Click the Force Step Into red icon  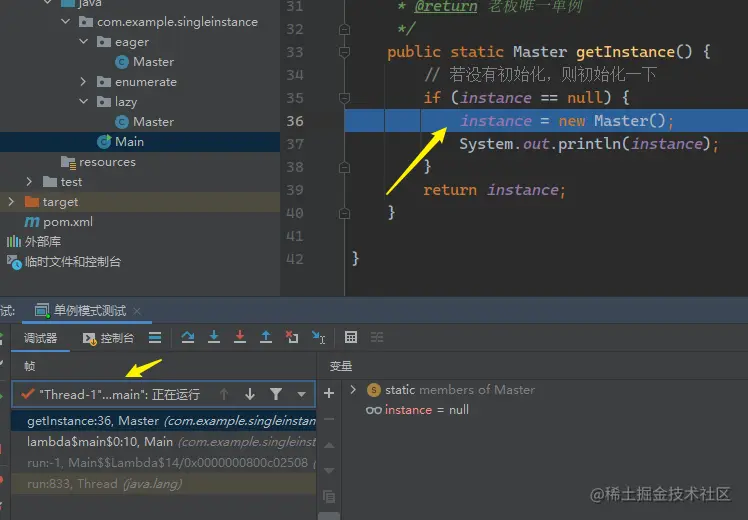(239, 337)
